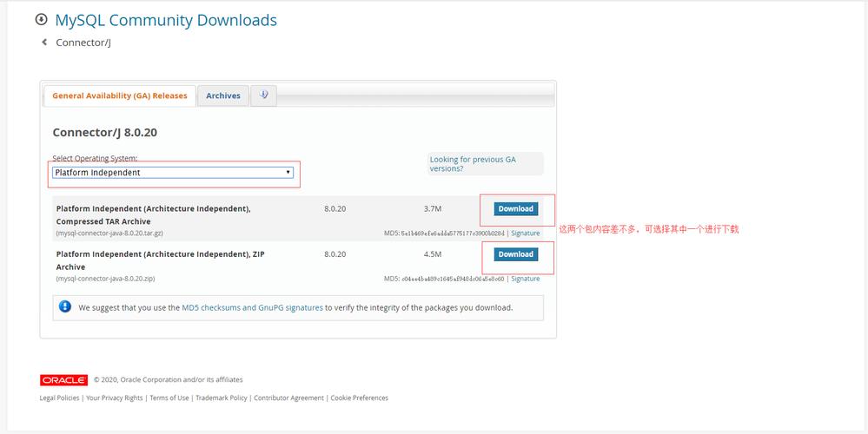868x434 pixels.
Task: Open the development releases info tab icon
Action: pos(263,95)
